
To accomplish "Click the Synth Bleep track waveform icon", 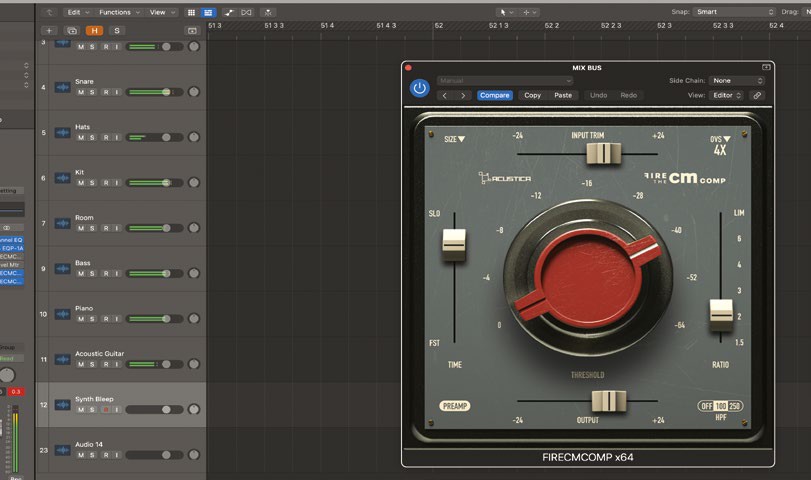I will click(x=63, y=405).
